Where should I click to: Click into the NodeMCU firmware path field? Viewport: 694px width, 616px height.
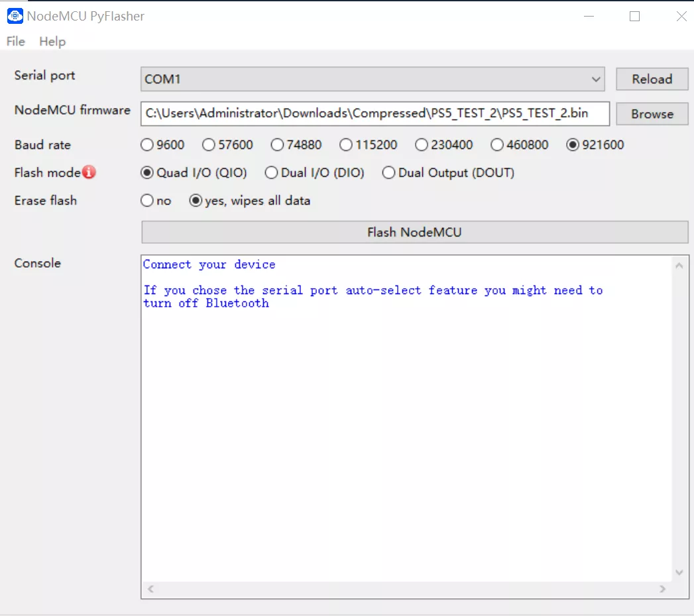pyautogui.click(x=375, y=113)
